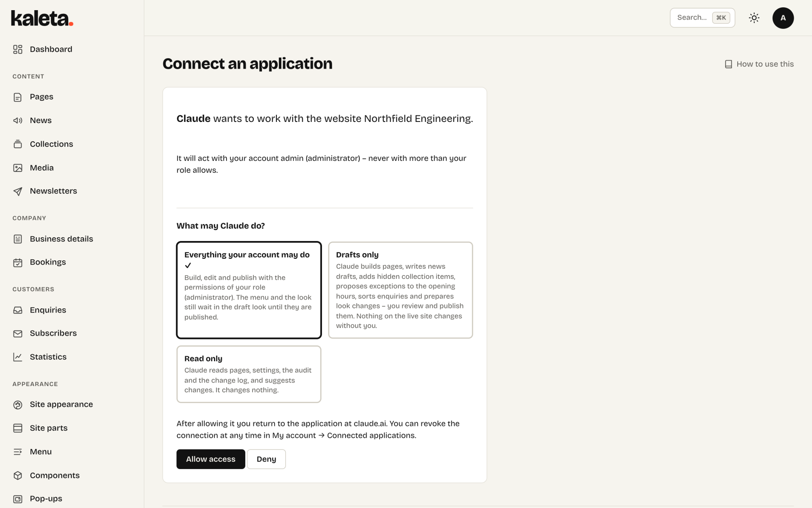Click the kaleta logo
Viewport: 812px width, 508px height.
(42, 18)
